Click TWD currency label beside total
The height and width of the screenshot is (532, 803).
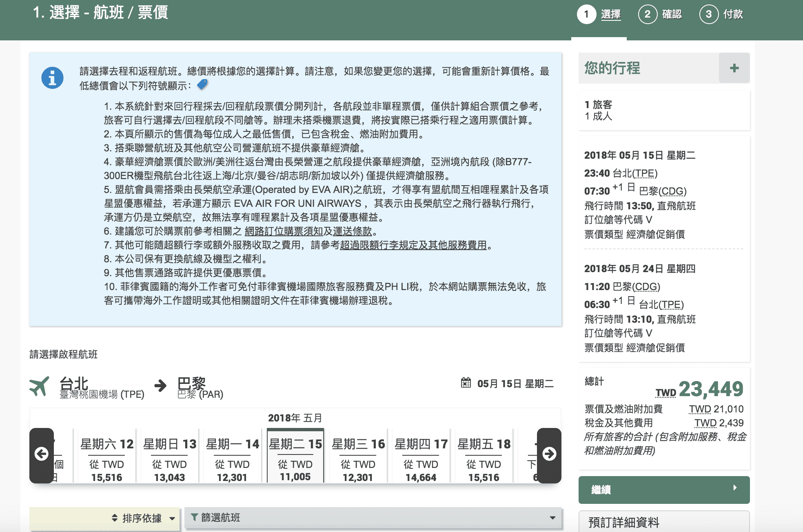coord(665,393)
